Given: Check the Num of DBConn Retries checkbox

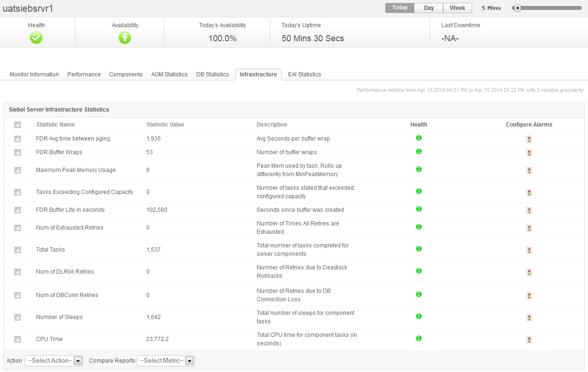Looking at the screenshot, I should (x=17, y=296).
